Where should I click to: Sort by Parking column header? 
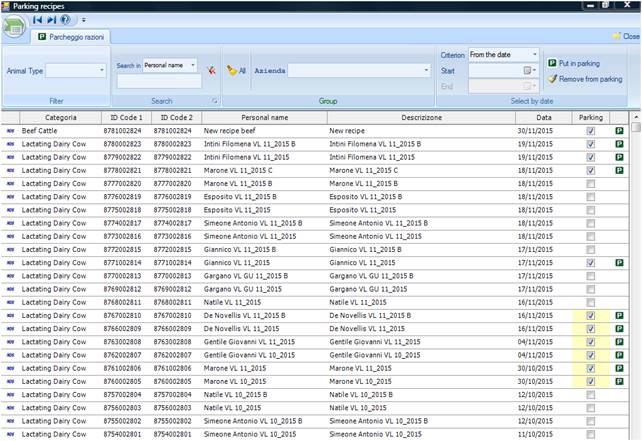pos(591,118)
